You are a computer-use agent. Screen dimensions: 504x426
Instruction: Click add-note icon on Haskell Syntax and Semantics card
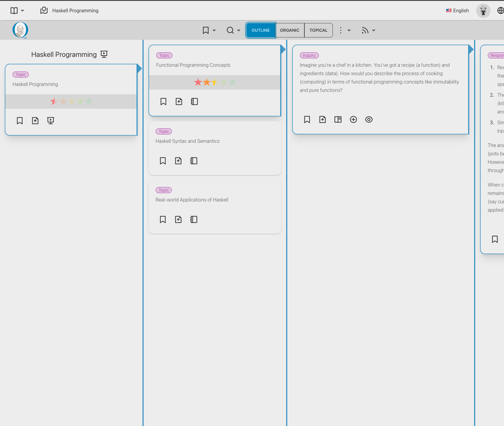[x=178, y=161]
